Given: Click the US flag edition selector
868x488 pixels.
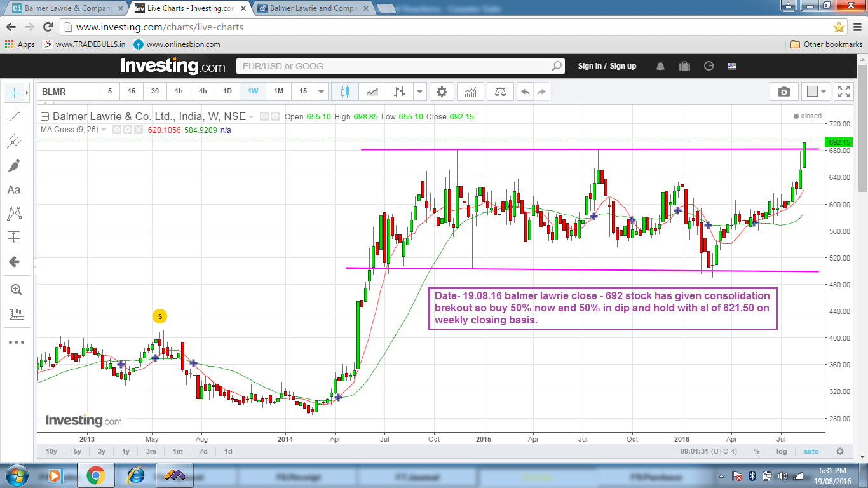Looking at the screenshot, I should click(732, 66).
